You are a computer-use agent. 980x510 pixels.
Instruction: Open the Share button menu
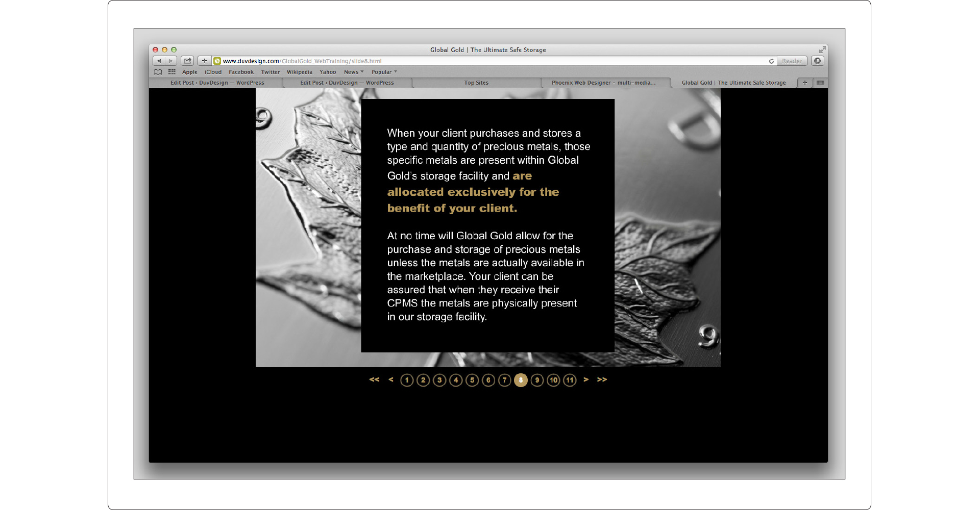click(187, 61)
